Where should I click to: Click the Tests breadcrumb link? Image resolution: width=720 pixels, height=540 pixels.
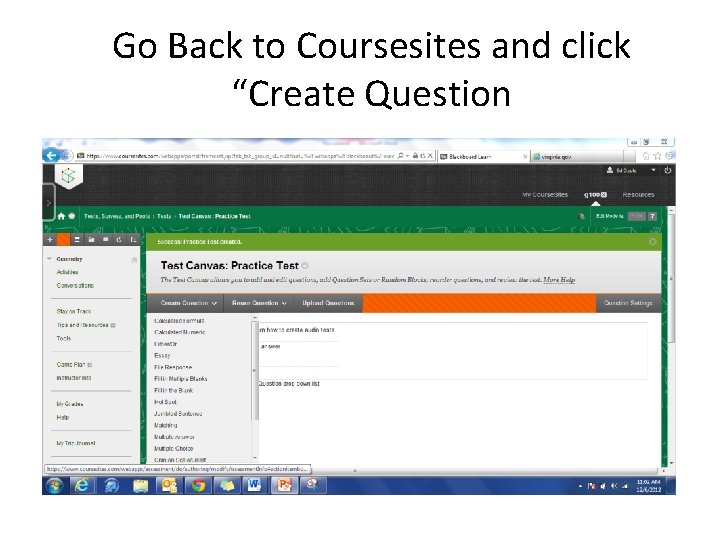click(x=164, y=216)
